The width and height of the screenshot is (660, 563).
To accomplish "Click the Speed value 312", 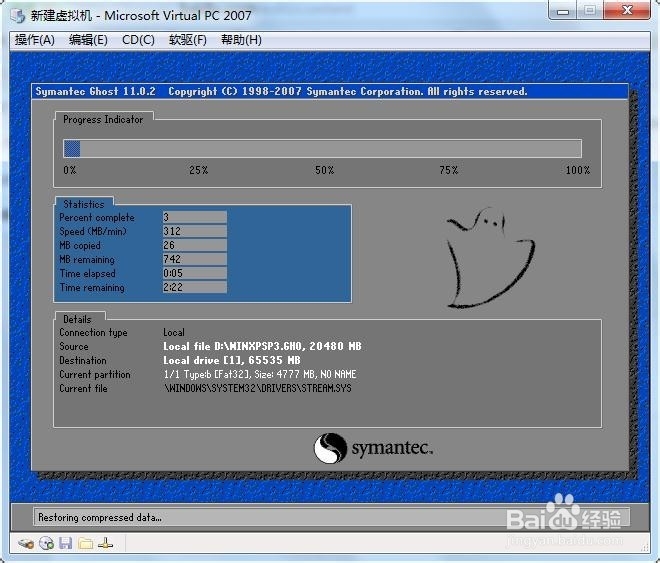I will [x=194, y=231].
